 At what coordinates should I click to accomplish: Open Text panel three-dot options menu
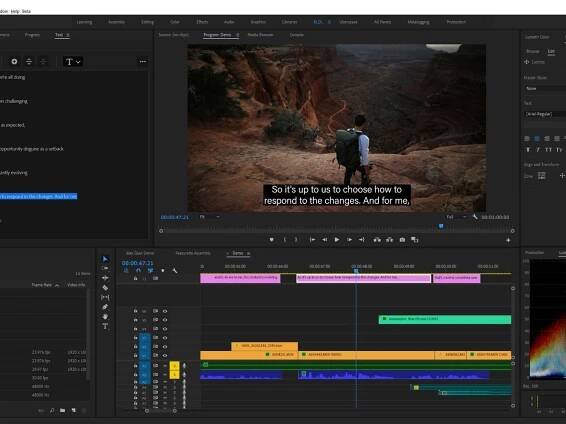pos(143,61)
